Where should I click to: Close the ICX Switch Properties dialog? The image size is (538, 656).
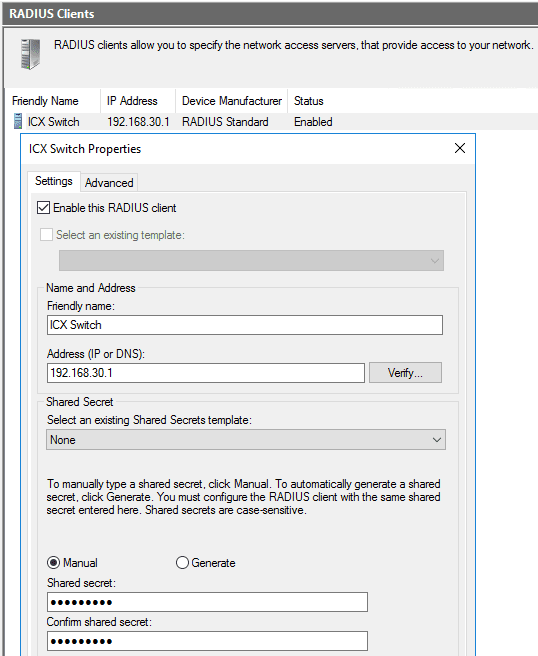coord(460,148)
